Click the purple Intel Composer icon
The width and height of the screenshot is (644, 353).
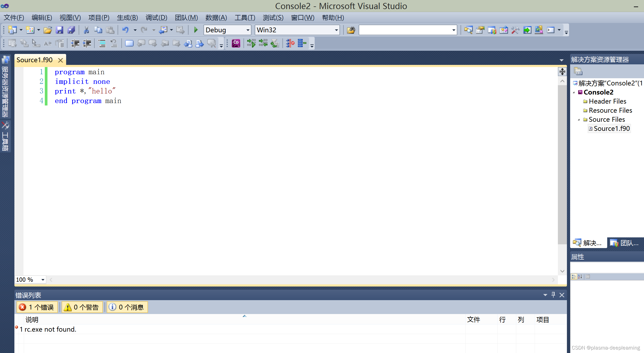coord(236,43)
